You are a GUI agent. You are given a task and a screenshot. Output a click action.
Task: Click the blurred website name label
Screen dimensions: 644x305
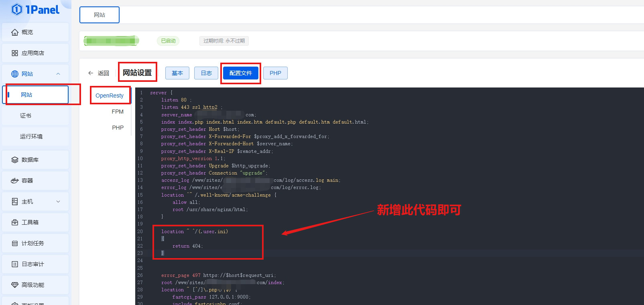[111, 41]
